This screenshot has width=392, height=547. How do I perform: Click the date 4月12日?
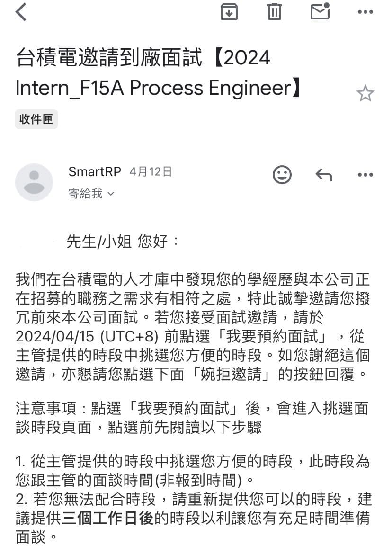[x=151, y=171]
